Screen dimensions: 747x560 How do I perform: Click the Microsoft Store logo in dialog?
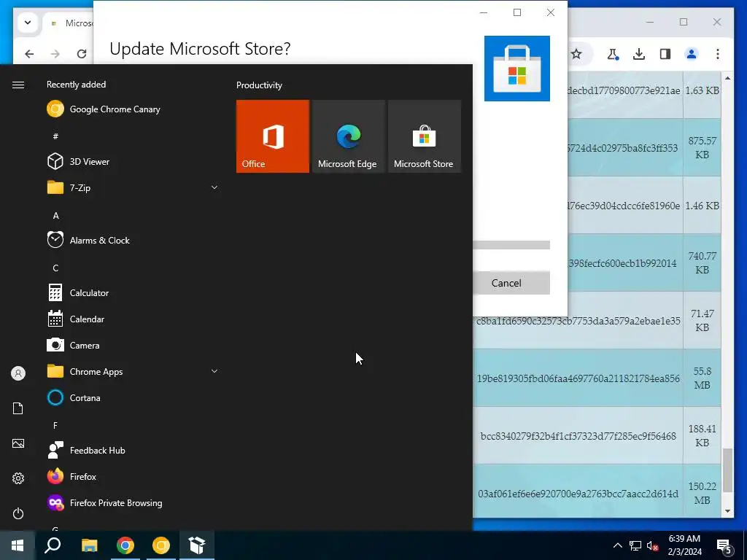tap(517, 69)
